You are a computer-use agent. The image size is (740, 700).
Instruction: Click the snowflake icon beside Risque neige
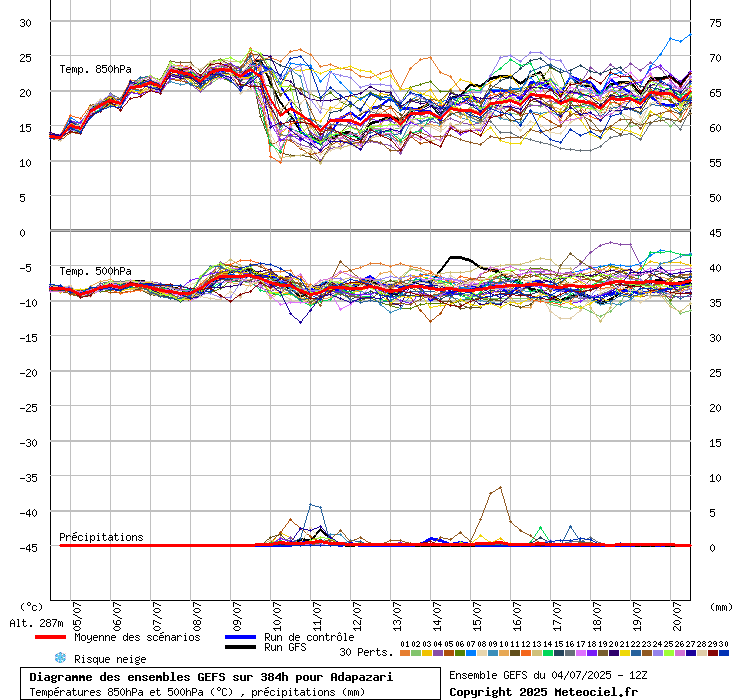click(x=60, y=658)
